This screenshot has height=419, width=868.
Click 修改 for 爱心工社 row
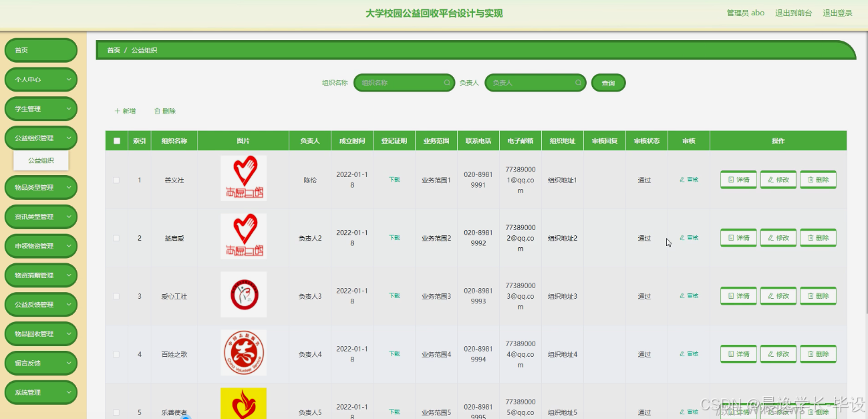pos(778,296)
